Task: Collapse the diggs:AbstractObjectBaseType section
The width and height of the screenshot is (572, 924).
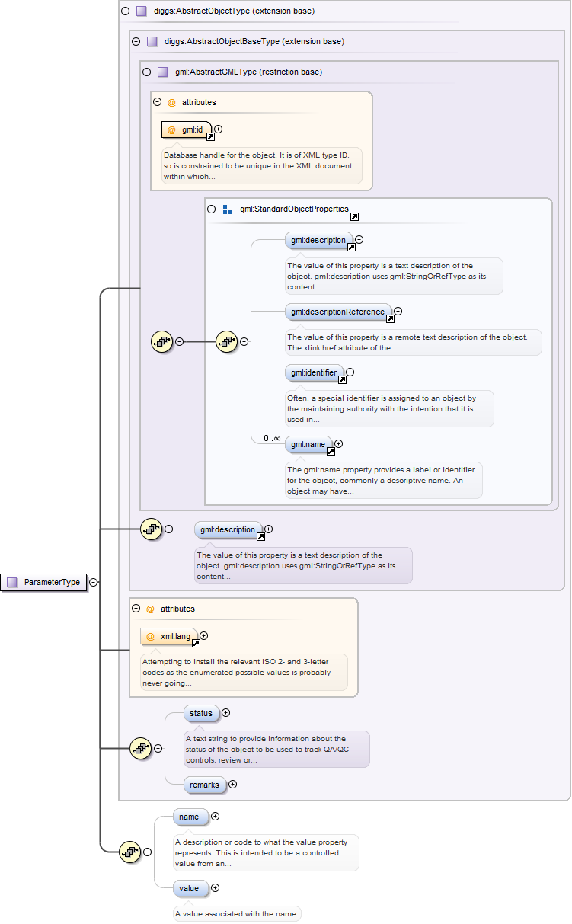Action: coord(136,42)
